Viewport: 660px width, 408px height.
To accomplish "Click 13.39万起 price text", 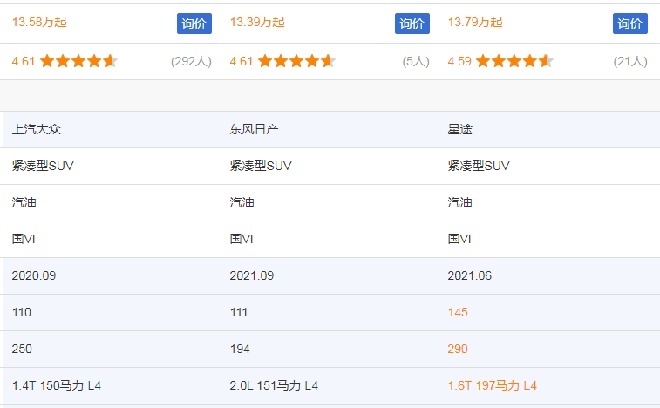I will tap(257, 22).
